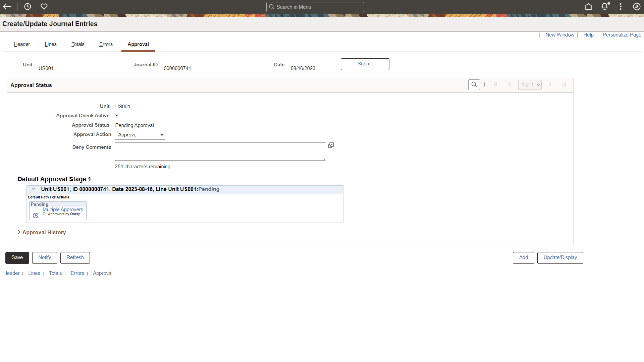Click the Submit button
Image resolution: width=644 pixels, height=362 pixels.
pos(365,64)
